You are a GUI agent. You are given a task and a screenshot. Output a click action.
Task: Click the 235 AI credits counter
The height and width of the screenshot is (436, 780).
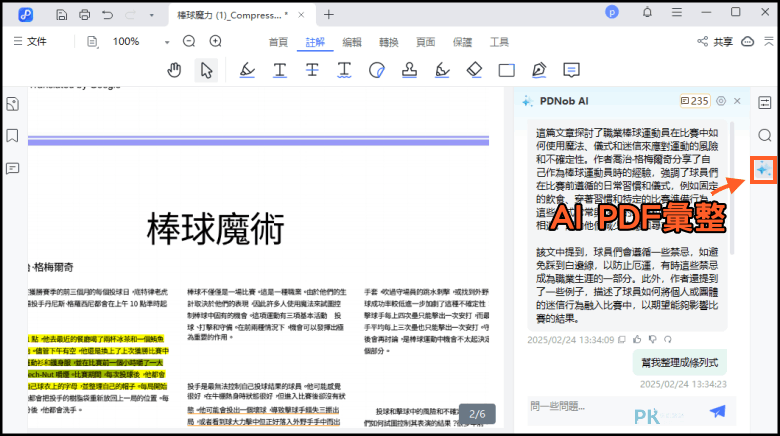695,101
